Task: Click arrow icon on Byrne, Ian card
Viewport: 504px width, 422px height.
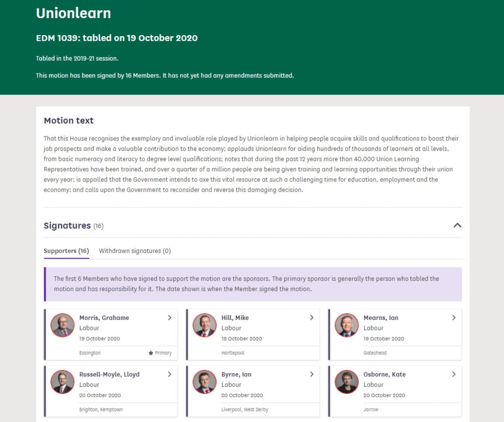Action: tap(312, 375)
